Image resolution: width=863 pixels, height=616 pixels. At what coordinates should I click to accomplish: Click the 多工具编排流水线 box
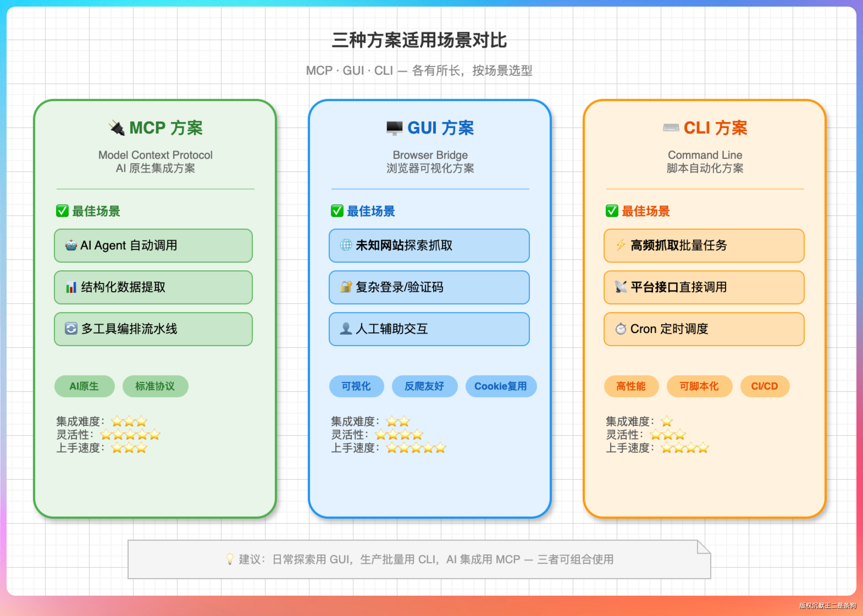153,329
